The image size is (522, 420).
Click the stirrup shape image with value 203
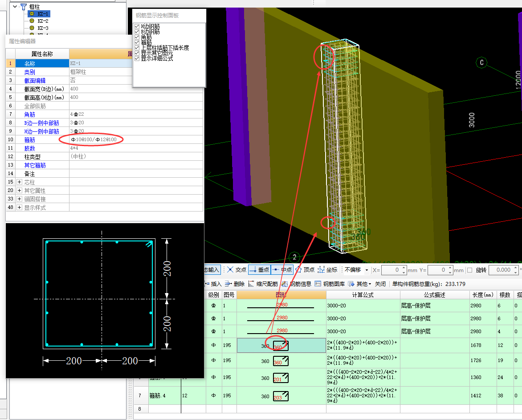281,396
